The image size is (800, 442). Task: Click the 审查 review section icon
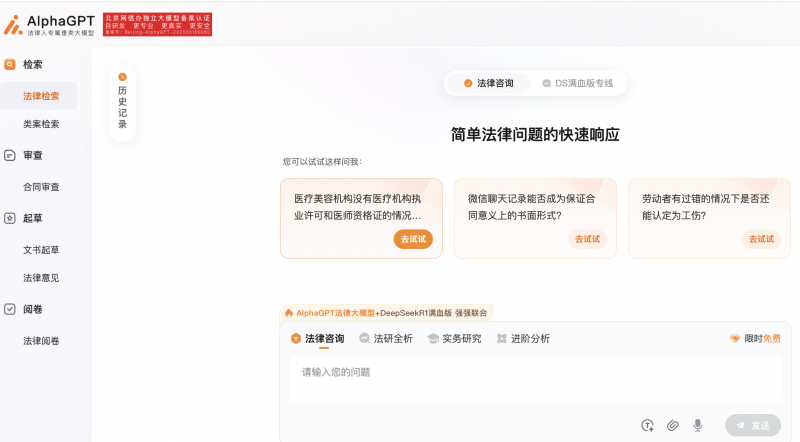tap(10, 156)
